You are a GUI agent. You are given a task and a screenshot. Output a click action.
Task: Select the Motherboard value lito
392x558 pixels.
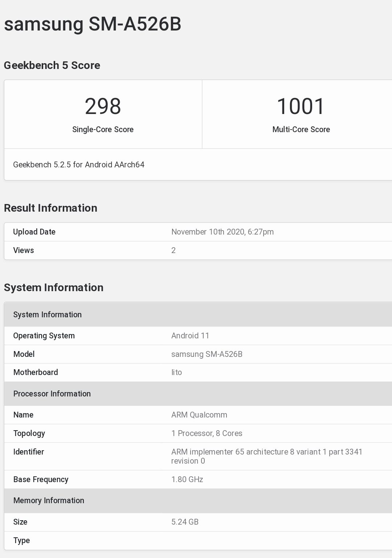click(176, 372)
